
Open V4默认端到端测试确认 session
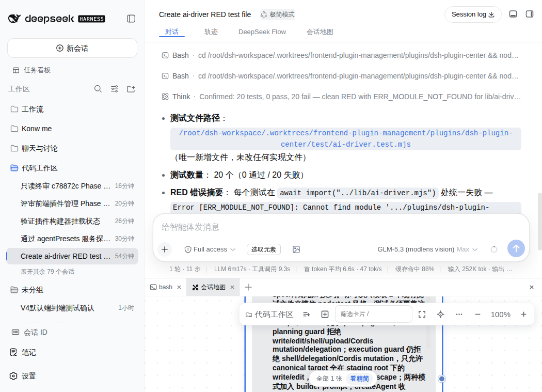(x=72, y=308)
